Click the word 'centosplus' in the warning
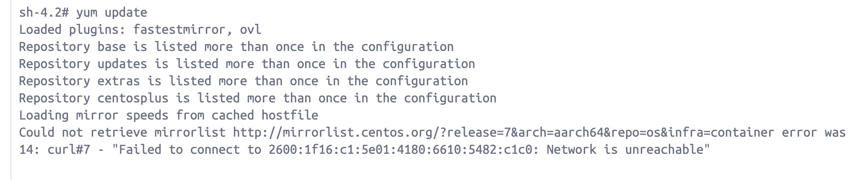 pyautogui.click(x=133, y=99)
